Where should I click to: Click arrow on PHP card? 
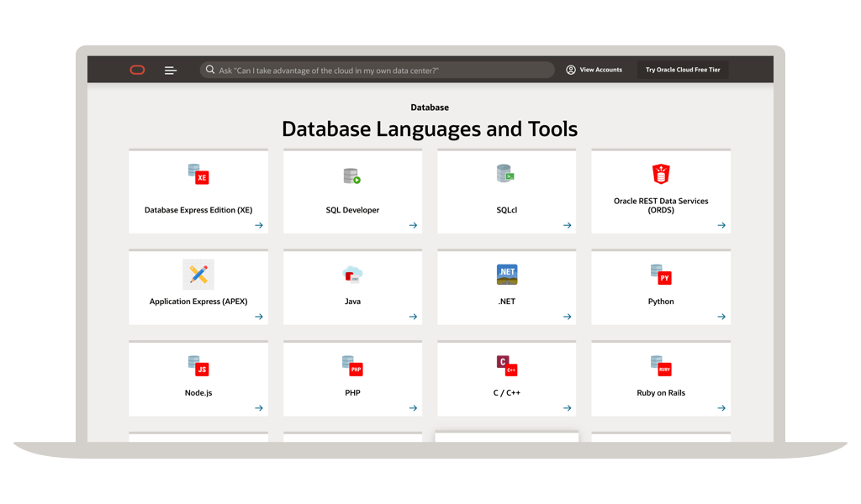413,408
